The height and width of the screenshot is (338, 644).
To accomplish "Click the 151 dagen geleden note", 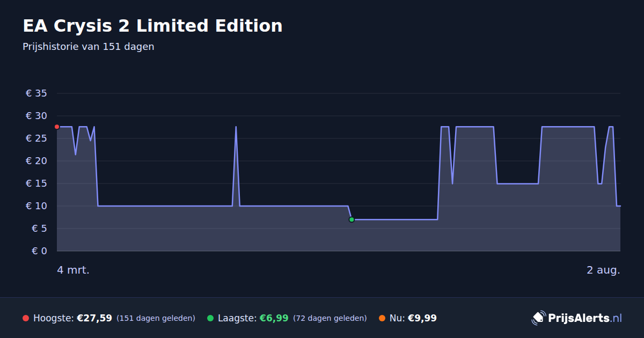I will (156, 318).
